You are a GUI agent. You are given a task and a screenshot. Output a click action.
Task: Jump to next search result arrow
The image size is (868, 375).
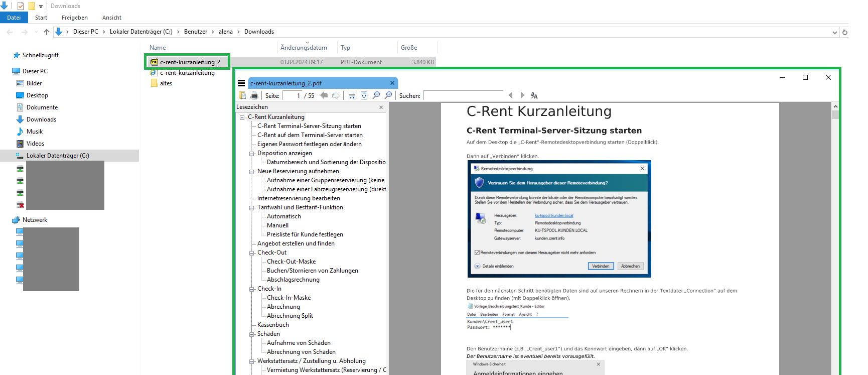(x=522, y=95)
